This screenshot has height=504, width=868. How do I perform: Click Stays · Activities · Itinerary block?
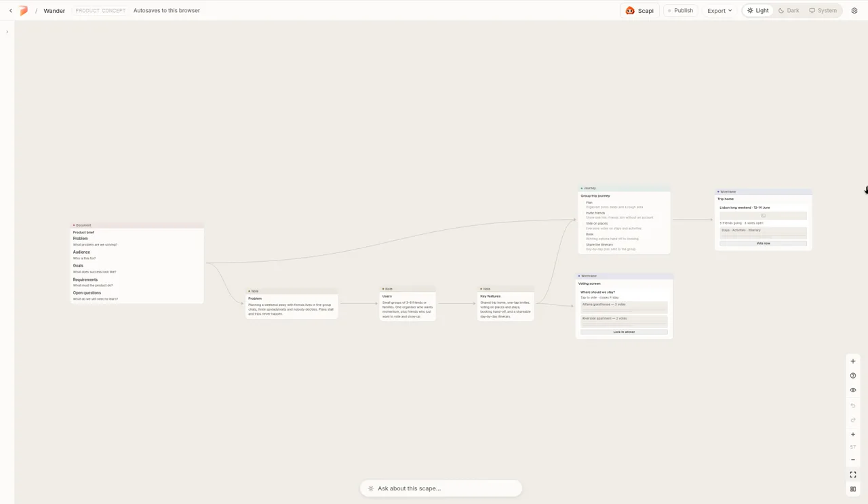click(763, 232)
